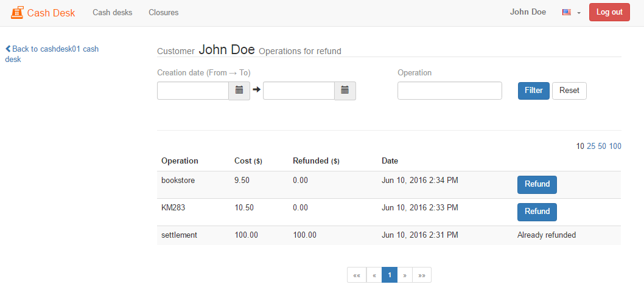Go to the next page arrow
The height and width of the screenshot is (290, 644).
coord(405,275)
